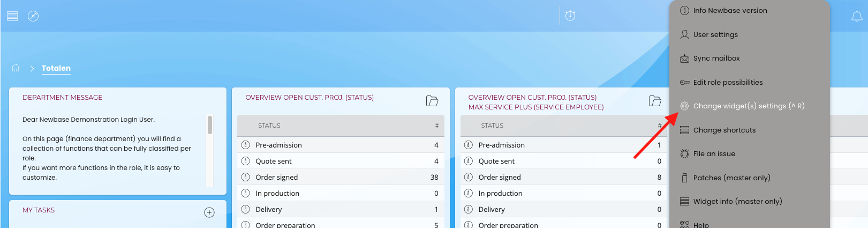
Task: Sort by # header in first overview
Action: click(437, 126)
